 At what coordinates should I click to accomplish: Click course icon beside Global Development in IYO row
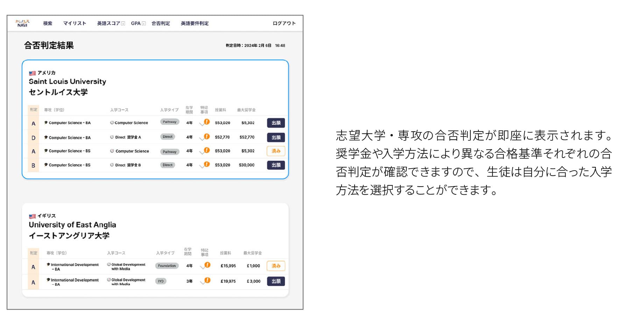pos(109,280)
